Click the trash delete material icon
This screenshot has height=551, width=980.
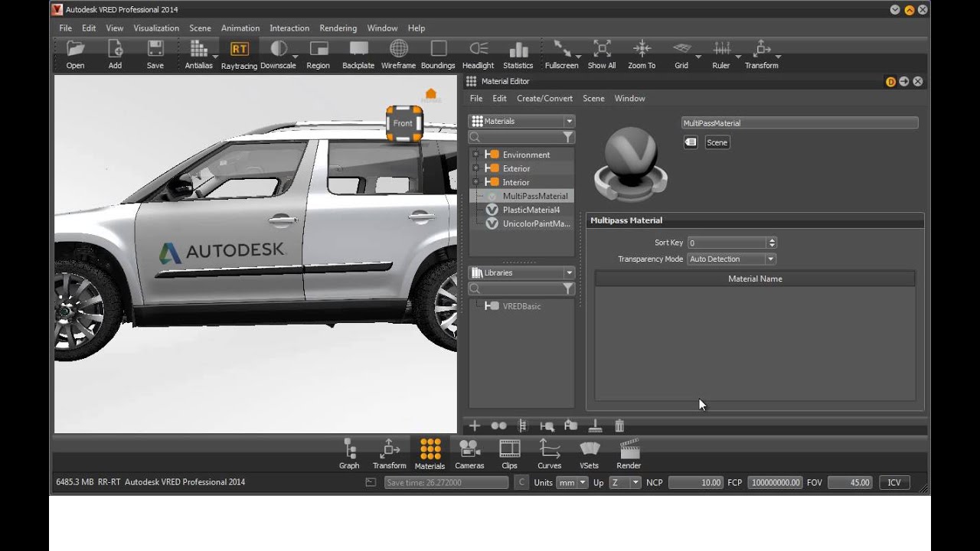[619, 425]
